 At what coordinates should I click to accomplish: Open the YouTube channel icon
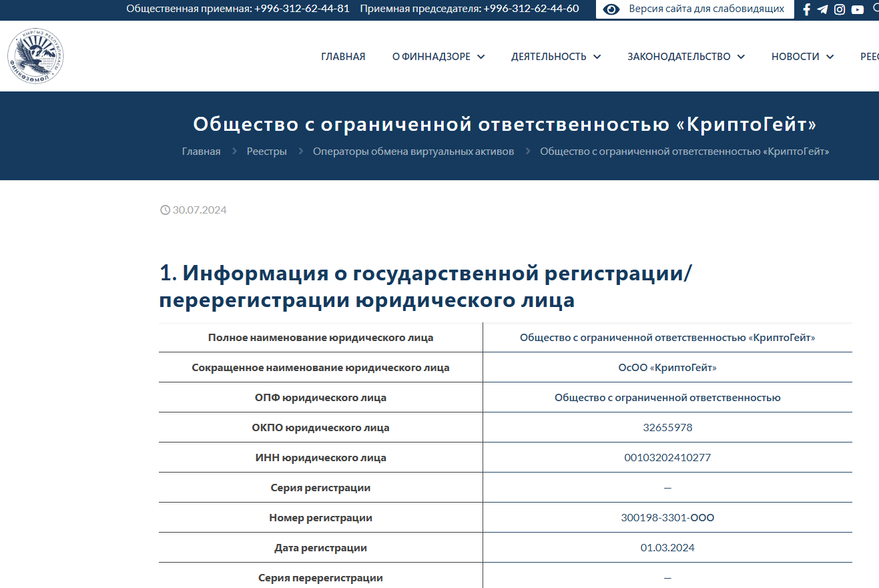coord(858,9)
